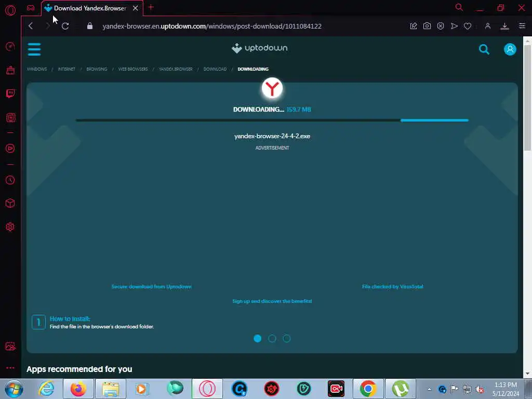The height and width of the screenshot is (399, 532).
Task: Click File checked by VirusTotal link
Action: click(393, 287)
